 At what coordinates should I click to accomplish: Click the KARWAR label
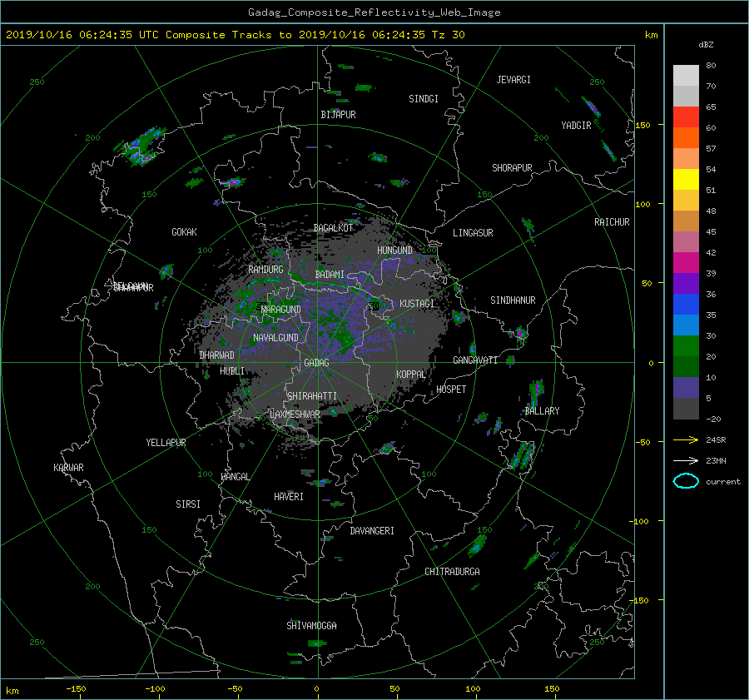coord(68,468)
